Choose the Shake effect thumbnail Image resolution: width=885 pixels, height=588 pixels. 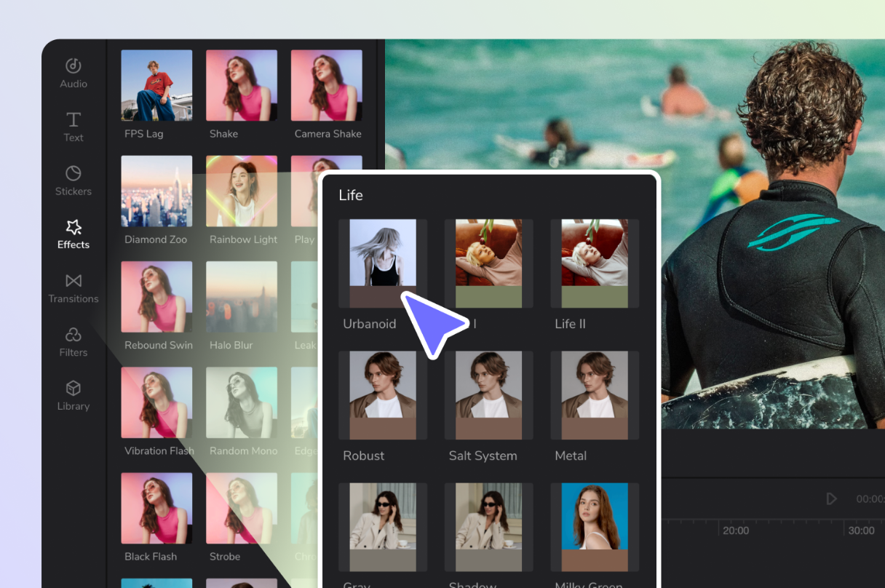[x=242, y=85]
